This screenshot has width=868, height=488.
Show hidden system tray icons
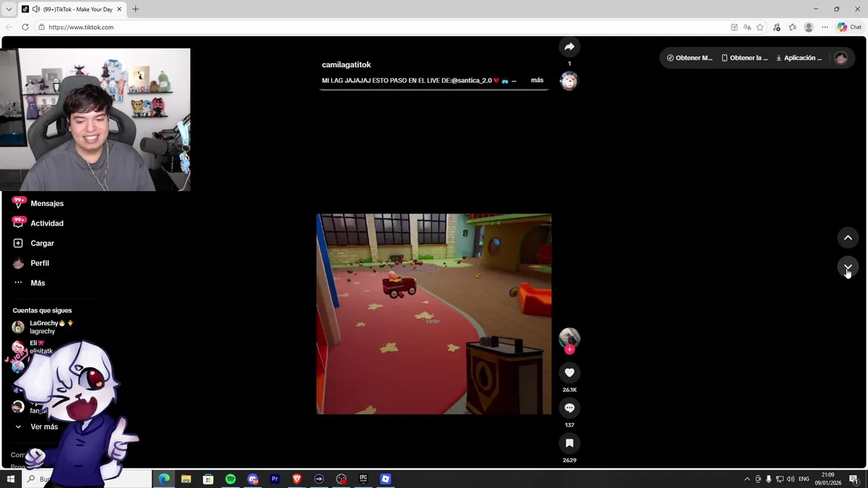tap(747, 479)
